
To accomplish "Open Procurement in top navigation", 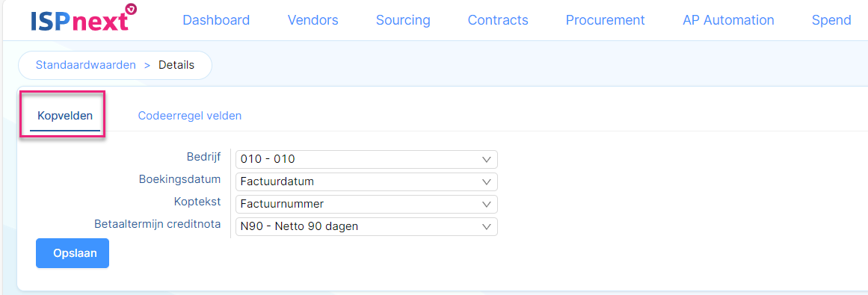I will (605, 20).
